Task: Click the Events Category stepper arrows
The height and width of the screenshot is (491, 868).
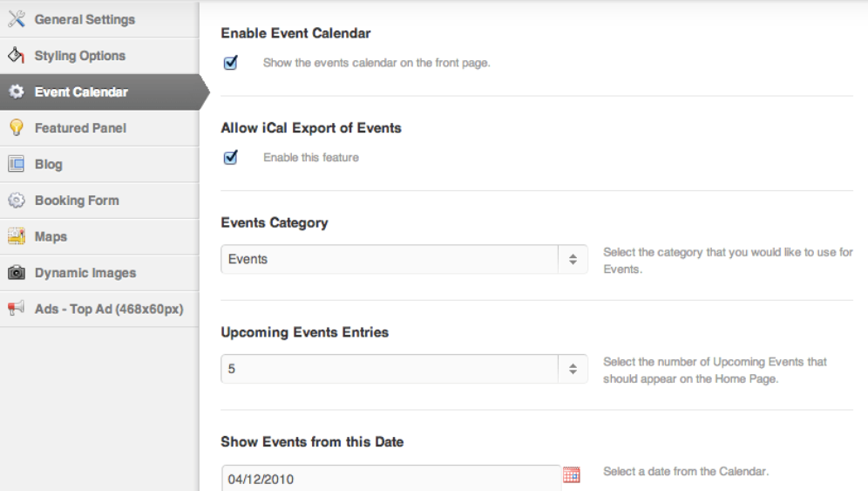Action: (573, 259)
